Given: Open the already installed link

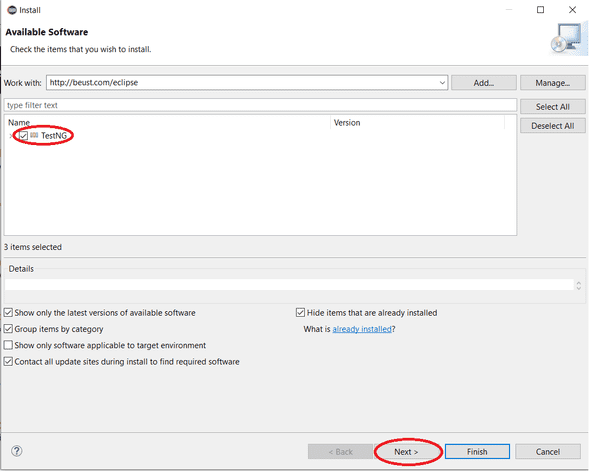Looking at the screenshot, I should pos(362,329).
